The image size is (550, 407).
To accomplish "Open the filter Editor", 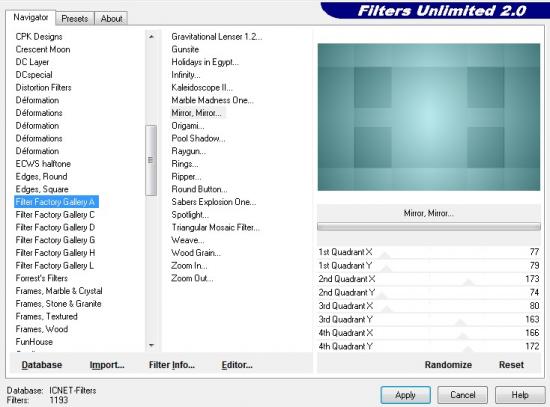I will 237,365.
